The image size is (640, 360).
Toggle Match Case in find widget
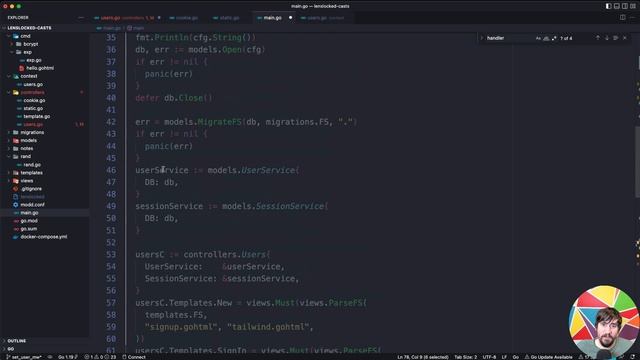point(538,38)
